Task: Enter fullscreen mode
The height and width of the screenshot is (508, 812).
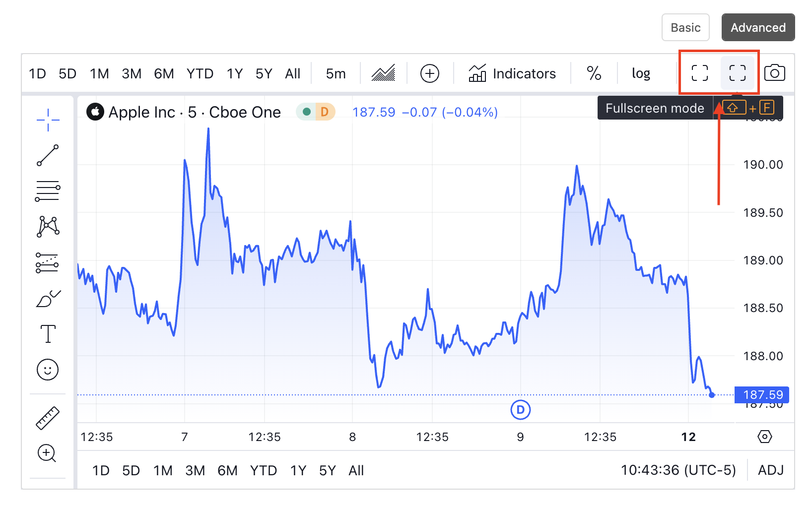Action: click(x=738, y=73)
